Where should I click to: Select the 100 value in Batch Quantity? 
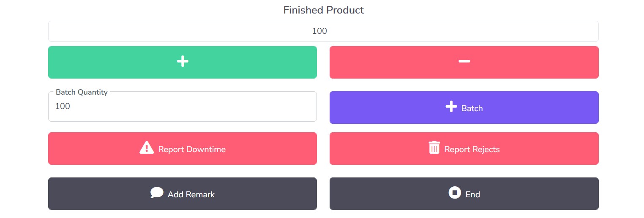pos(63,106)
